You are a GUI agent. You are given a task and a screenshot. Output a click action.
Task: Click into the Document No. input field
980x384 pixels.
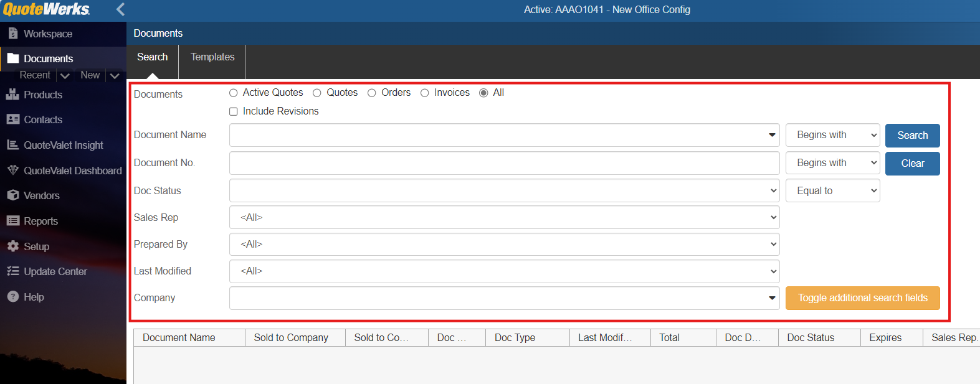[504, 163]
